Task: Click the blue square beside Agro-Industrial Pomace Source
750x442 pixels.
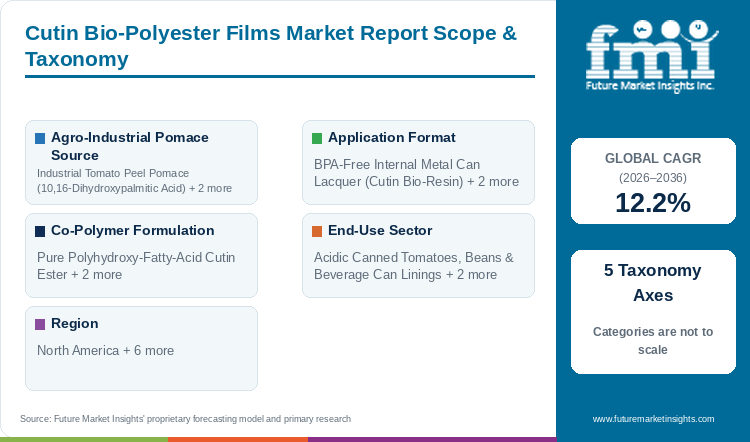Action: coord(40,138)
